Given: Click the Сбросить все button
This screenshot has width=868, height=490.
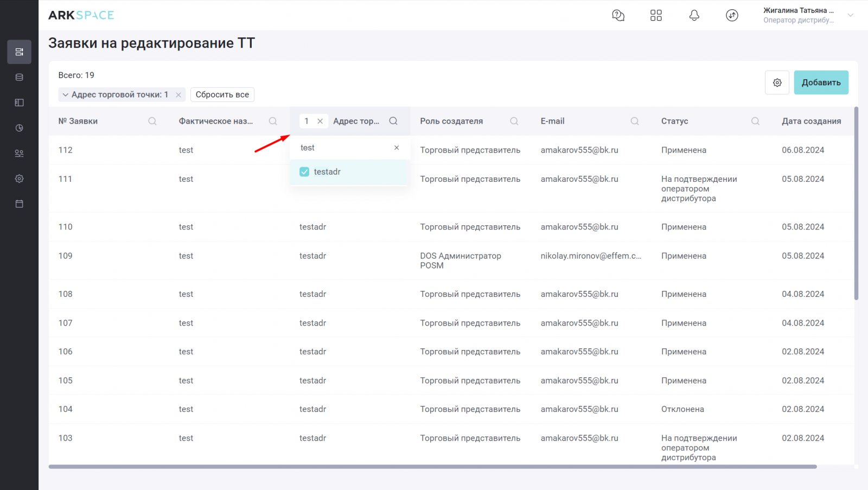Looking at the screenshot, I should [x=222, y=95].
